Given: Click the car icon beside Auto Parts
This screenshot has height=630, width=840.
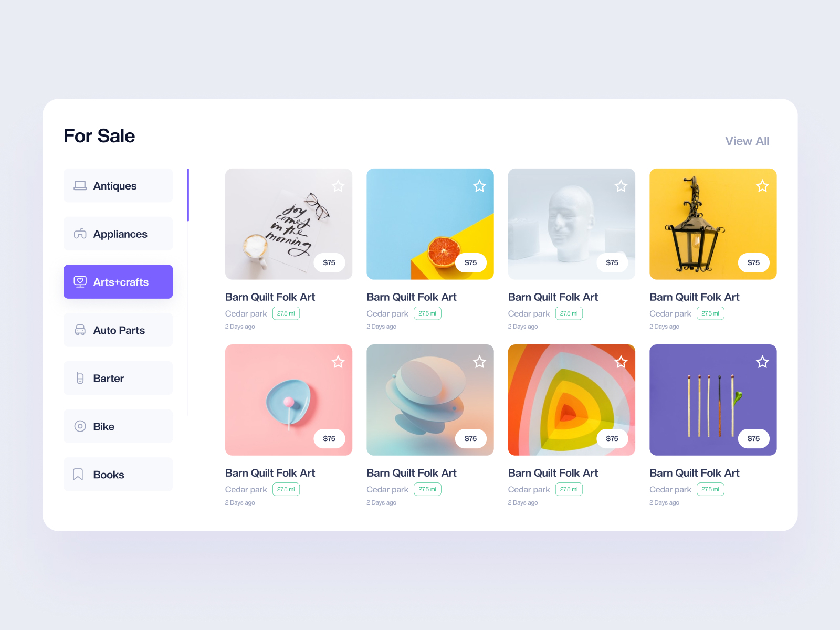Looking at the screenshot, I should pos(80,330).
